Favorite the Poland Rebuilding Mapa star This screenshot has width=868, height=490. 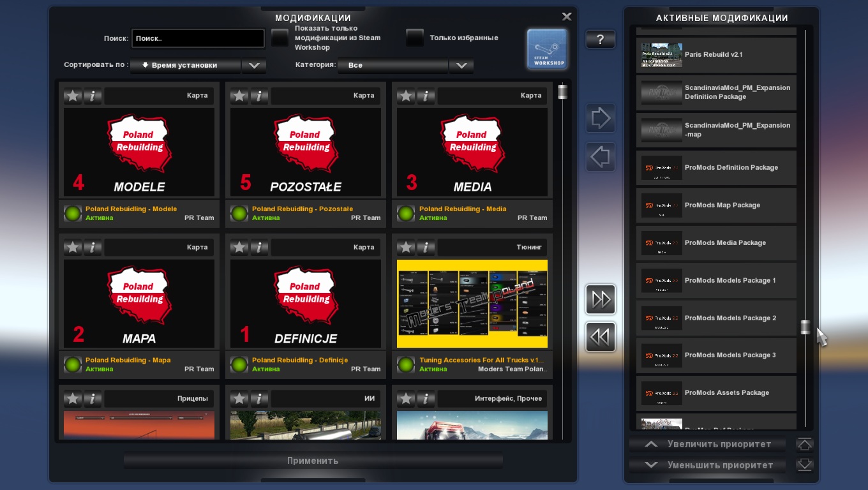[73, 247]
